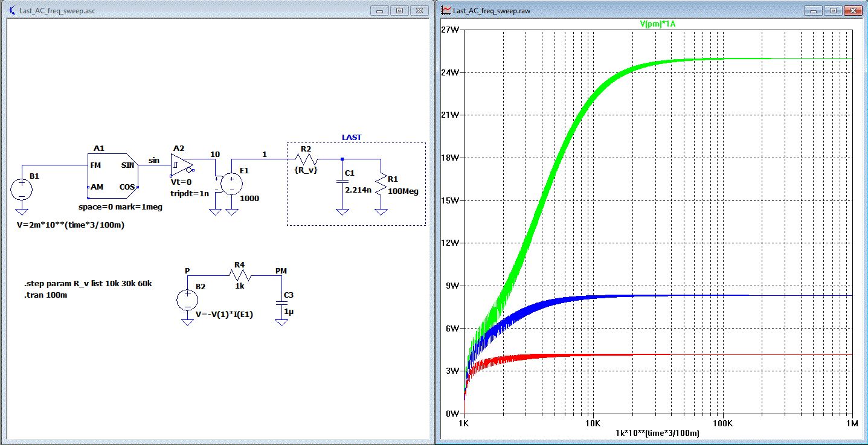Click the B1 voltage source symbol
Screen dimensions: 868x445
coord(21,190)
